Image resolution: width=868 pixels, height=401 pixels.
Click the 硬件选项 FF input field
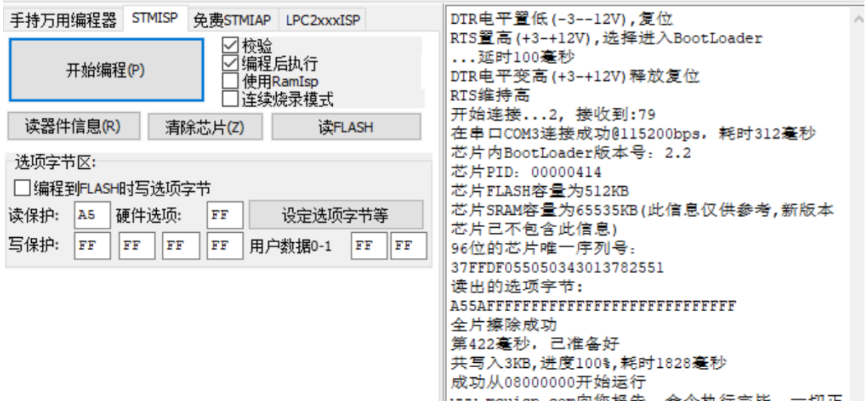point(225,215)
